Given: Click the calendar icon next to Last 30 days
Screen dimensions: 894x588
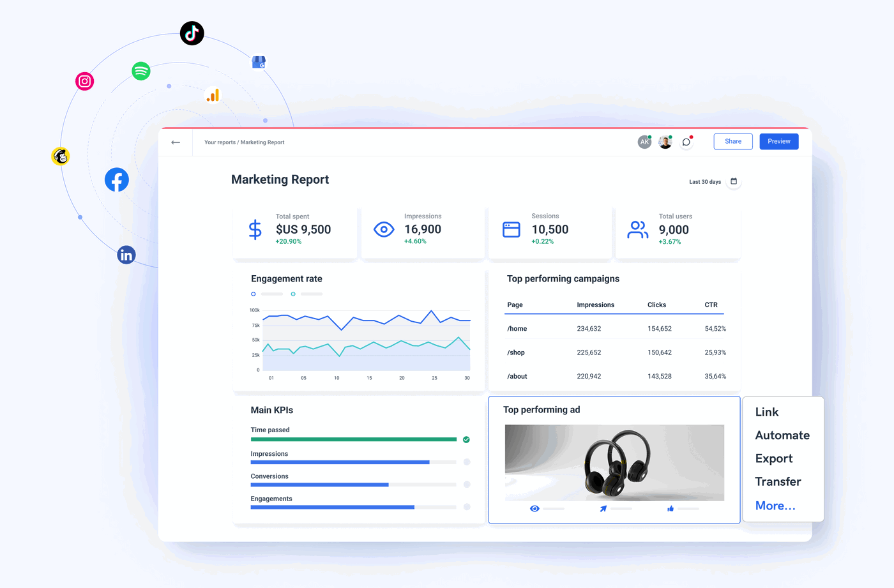Looking at the screenshot, I should pos(734,181).
